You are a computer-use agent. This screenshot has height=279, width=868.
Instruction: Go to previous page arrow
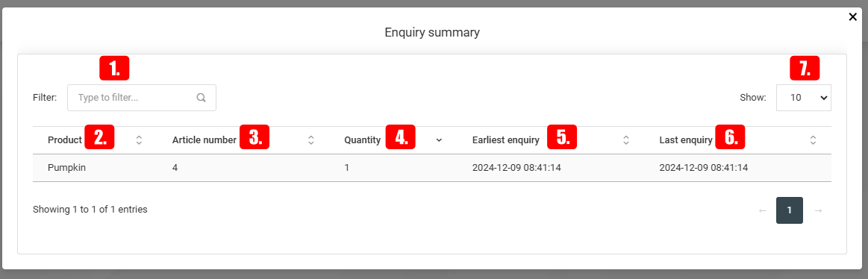[762, 210]
